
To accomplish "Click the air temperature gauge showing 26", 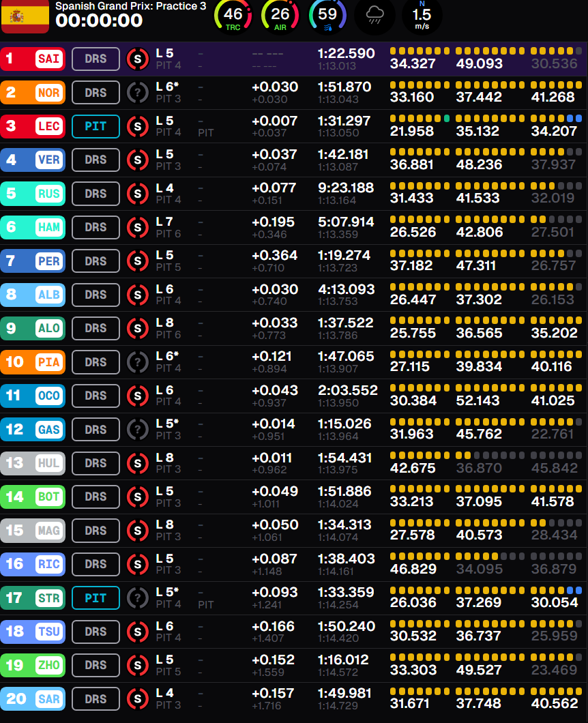I will click(280, 16).
